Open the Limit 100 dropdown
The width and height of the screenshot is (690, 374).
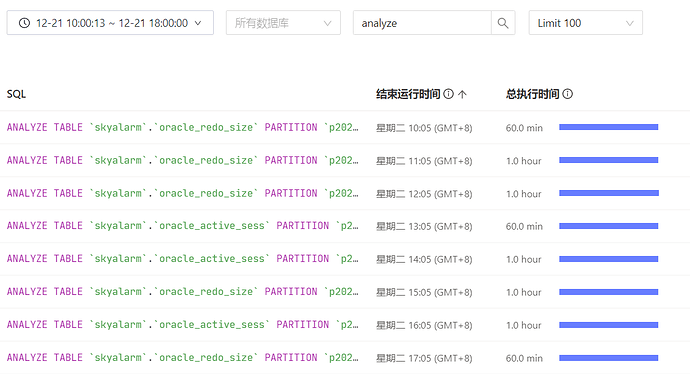coord(586,23)
